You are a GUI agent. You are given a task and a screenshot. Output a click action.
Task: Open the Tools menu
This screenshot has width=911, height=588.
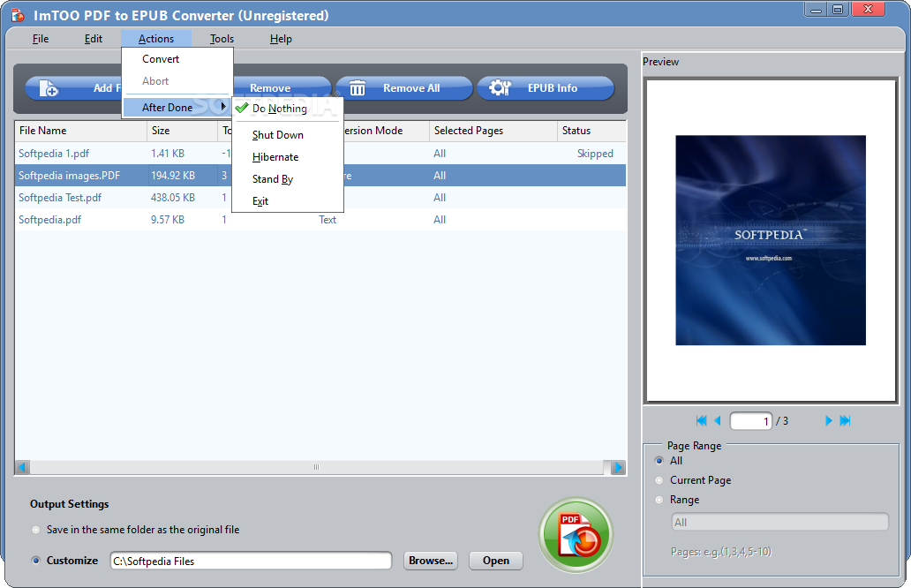[x=222, y=39]
